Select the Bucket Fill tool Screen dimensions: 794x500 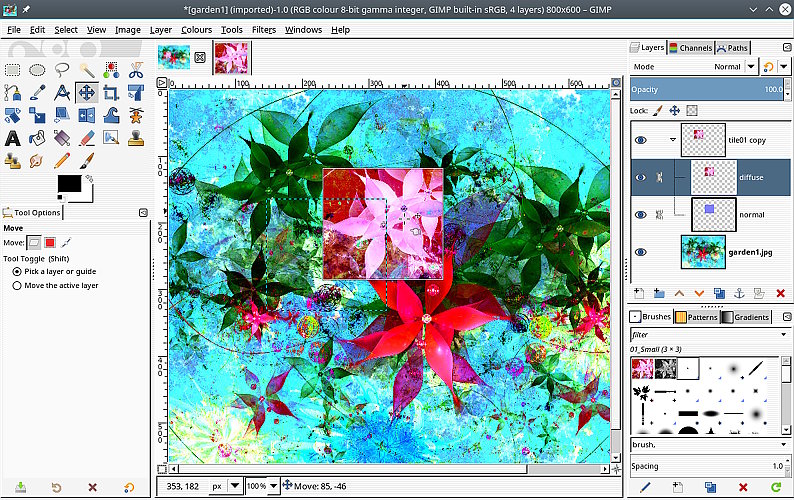click(37, 138)
